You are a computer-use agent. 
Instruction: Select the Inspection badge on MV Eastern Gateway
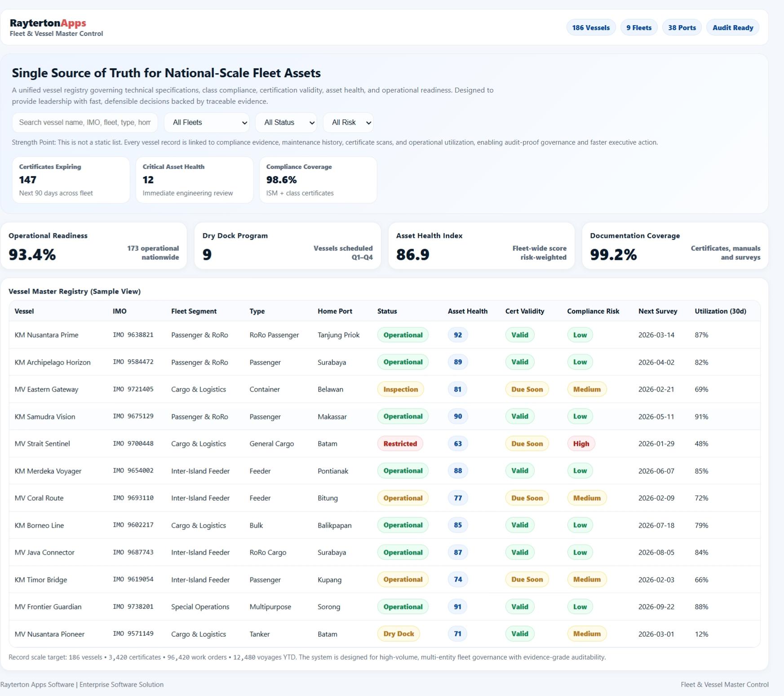[x=400, y=389]
